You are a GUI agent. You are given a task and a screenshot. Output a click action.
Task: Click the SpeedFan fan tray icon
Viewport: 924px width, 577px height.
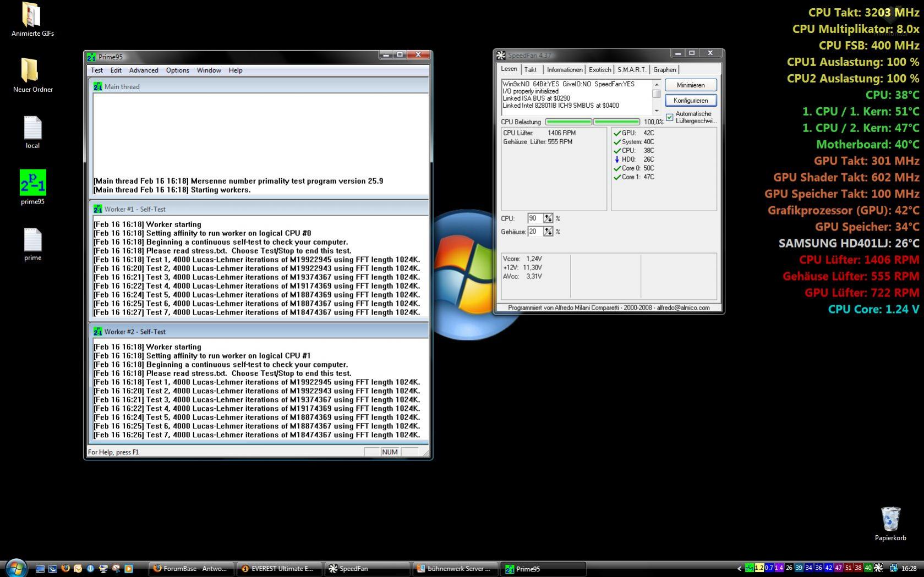coord(878,568)
